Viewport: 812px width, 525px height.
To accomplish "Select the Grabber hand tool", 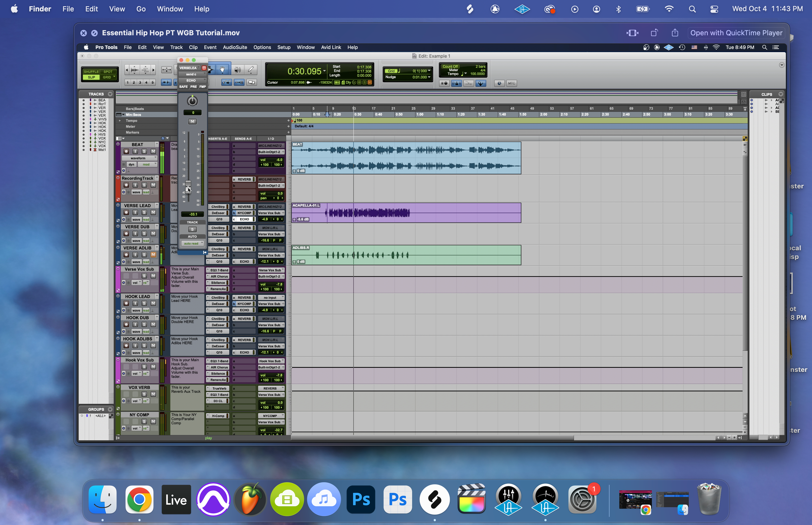I will click(222, 70).
